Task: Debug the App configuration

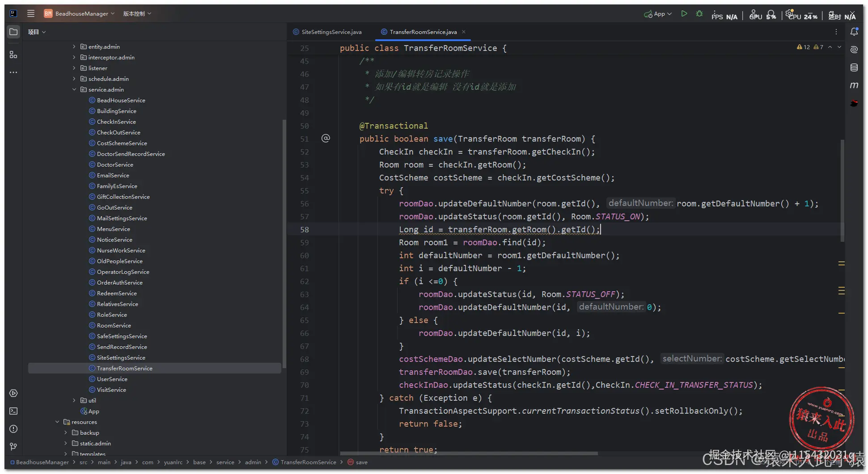Action: (x=699, y=14)
